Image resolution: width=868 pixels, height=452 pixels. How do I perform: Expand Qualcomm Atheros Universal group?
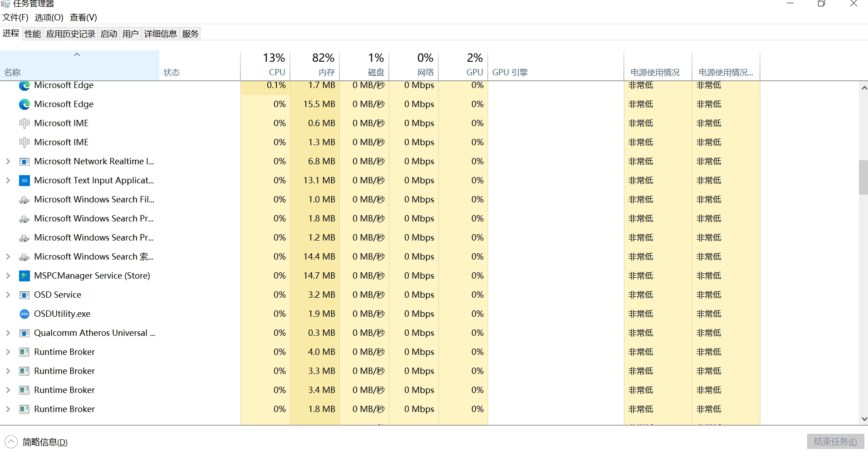8,333
